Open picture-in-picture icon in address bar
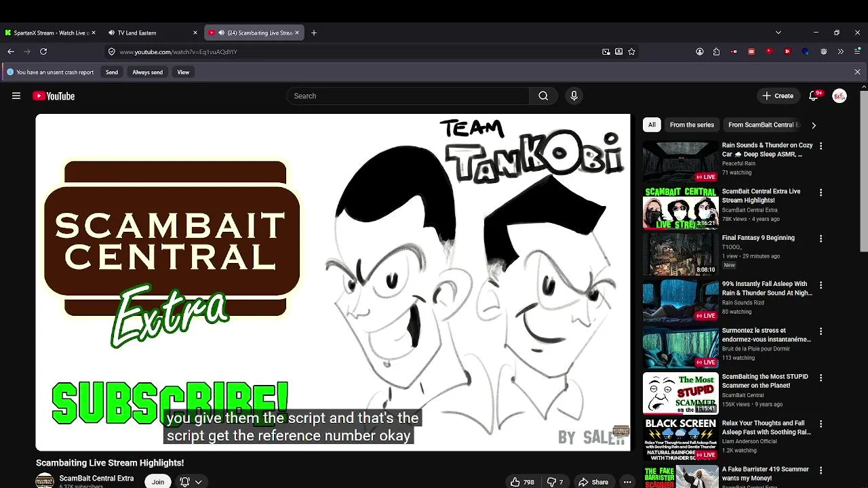 606,52
